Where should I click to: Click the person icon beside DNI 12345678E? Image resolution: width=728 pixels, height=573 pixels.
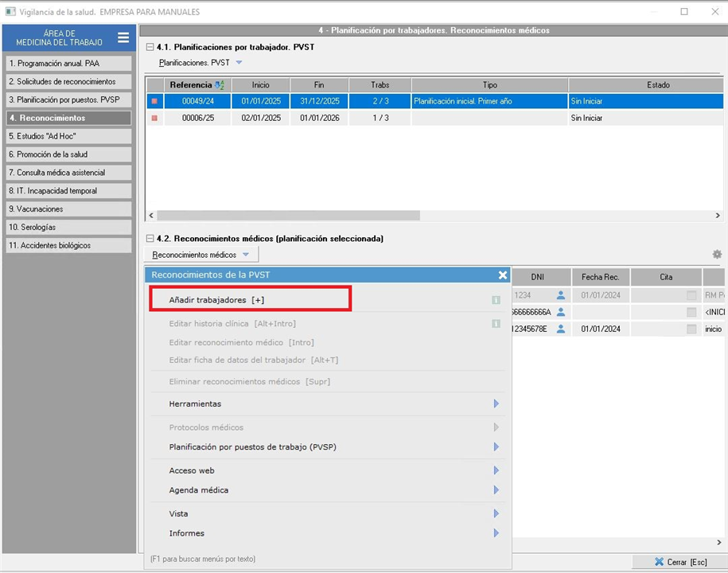pos(561,329)
